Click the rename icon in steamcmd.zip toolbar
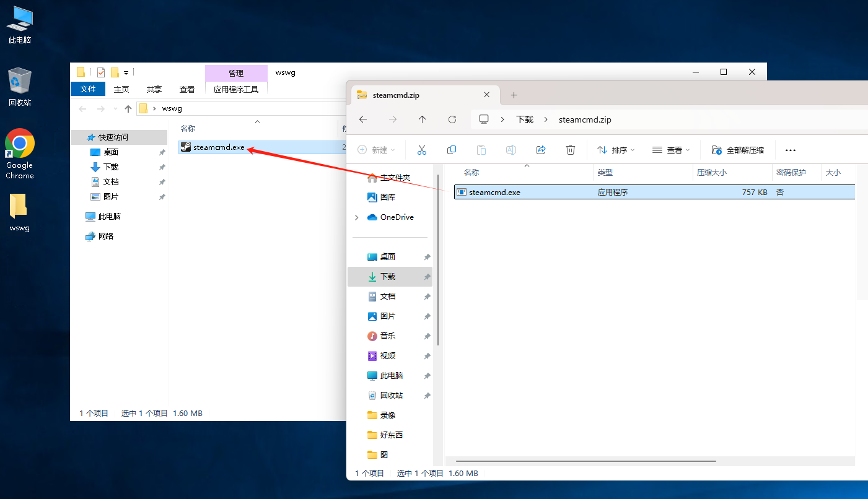Screen dimensions: 868x499 pyautogui.click(x=511, y=150)
